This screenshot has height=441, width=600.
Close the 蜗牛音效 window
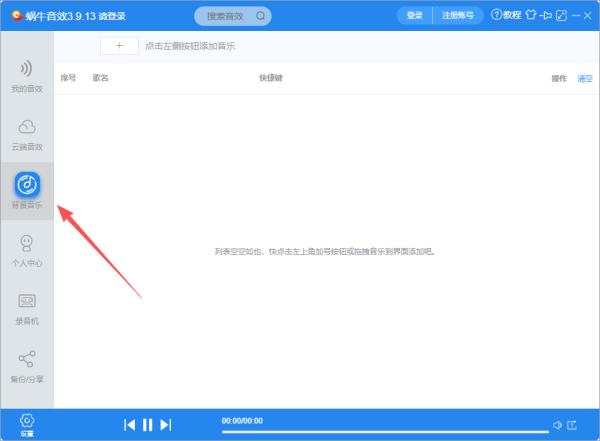(588, 16)
